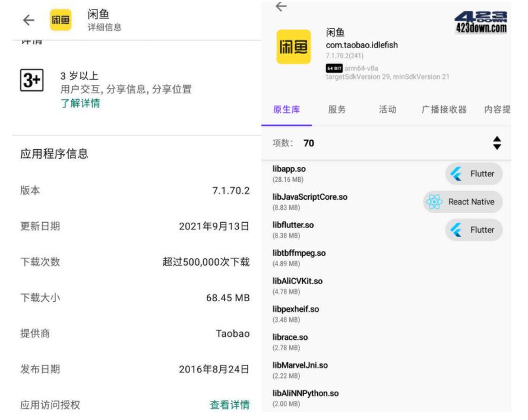
Task: Click the React Native badge next to libJavaScriptCore.so
Action: click(x=463, y=202)
